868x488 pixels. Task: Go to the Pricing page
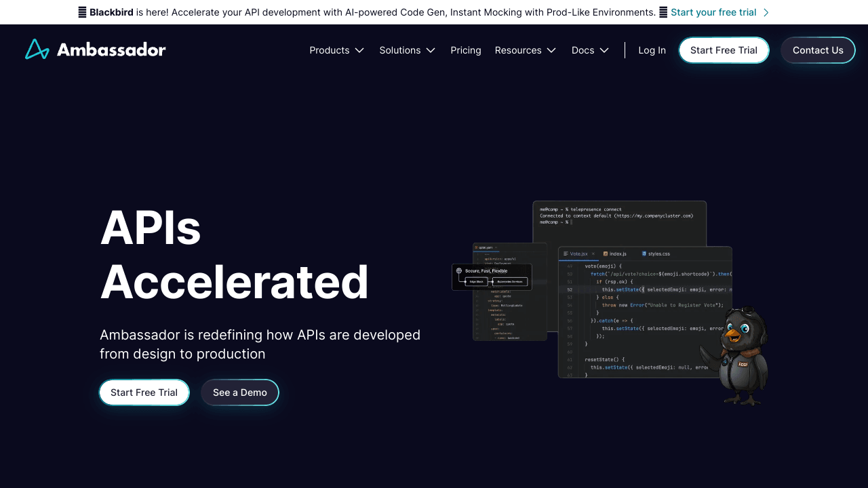click(x=466, y=50)
